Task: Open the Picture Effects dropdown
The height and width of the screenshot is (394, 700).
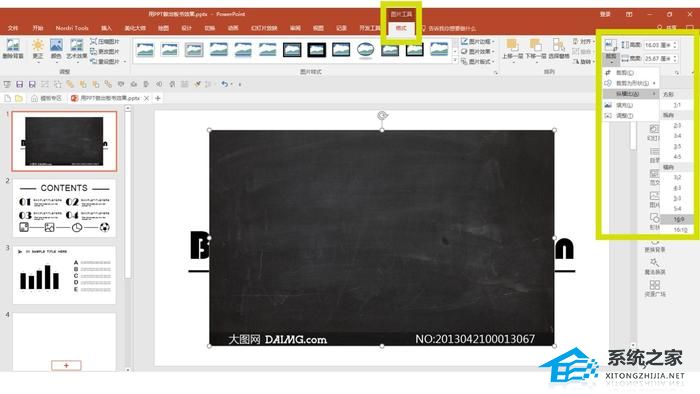Action: pos(477,51)
